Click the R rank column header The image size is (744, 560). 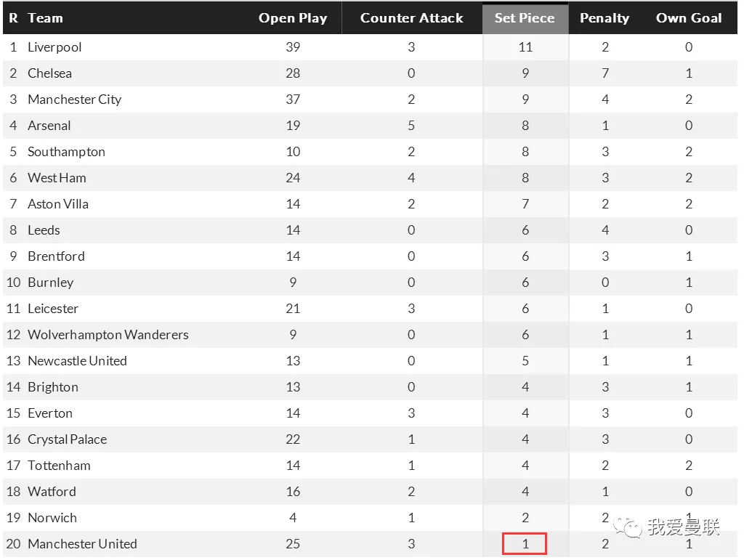pos(13,18)
